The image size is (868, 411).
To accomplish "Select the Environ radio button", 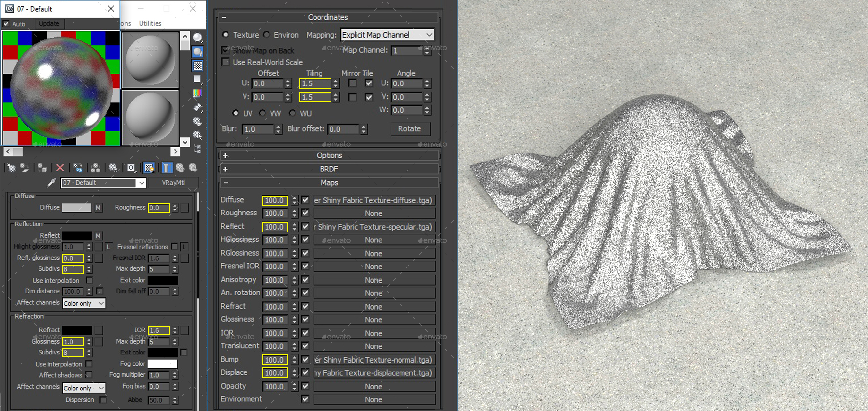I will pos(267,35).
